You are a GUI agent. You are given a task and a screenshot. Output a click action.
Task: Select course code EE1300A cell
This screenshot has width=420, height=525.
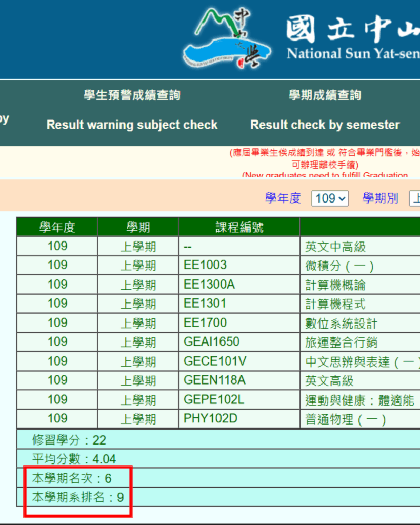(x=209, y=285)
